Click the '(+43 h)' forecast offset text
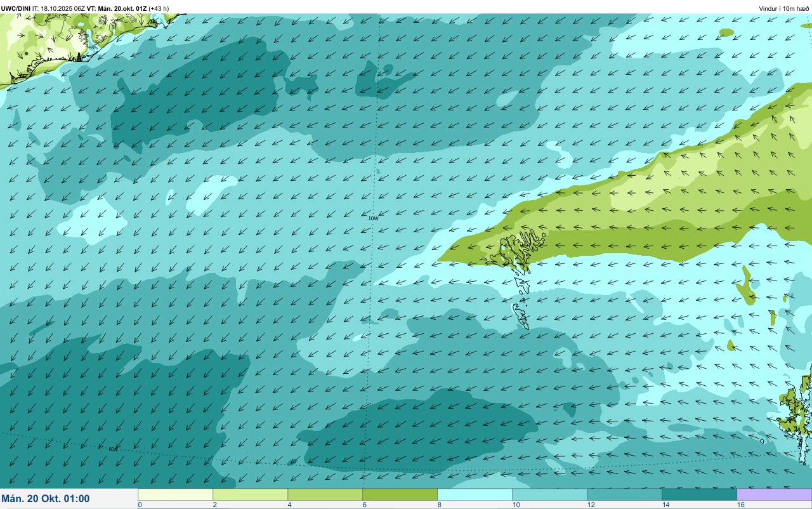This screenshot has width=812, height=509. pyautogui.click(x=159, y=8)
